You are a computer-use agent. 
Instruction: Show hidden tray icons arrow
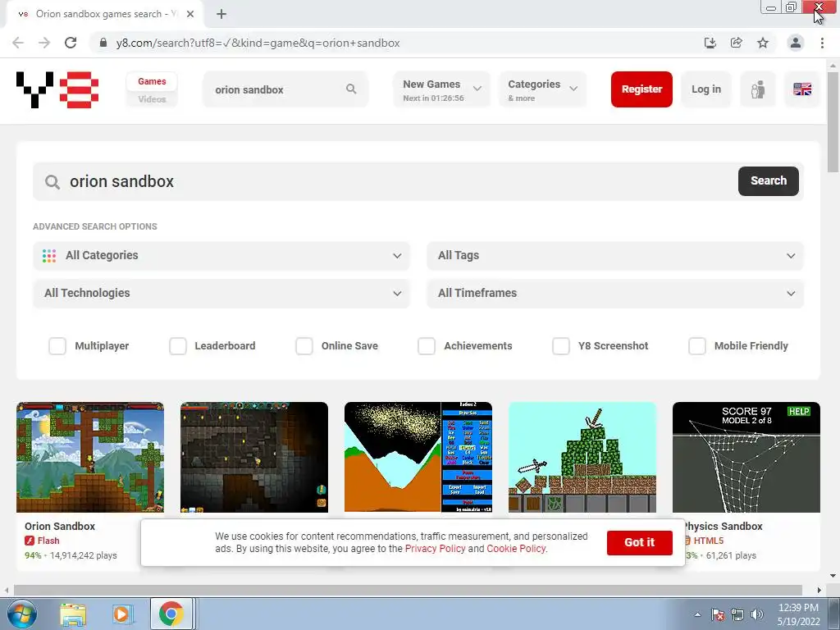pos(697,614)
